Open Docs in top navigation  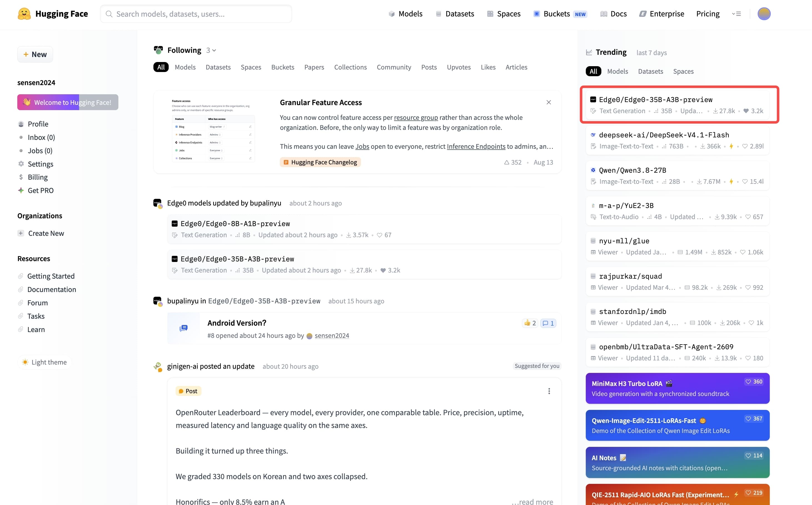click(613, 14)
